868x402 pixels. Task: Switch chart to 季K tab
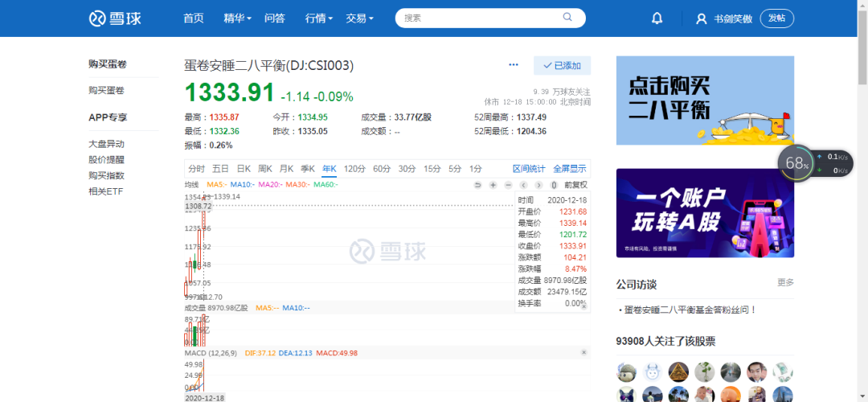coord(308,169)
